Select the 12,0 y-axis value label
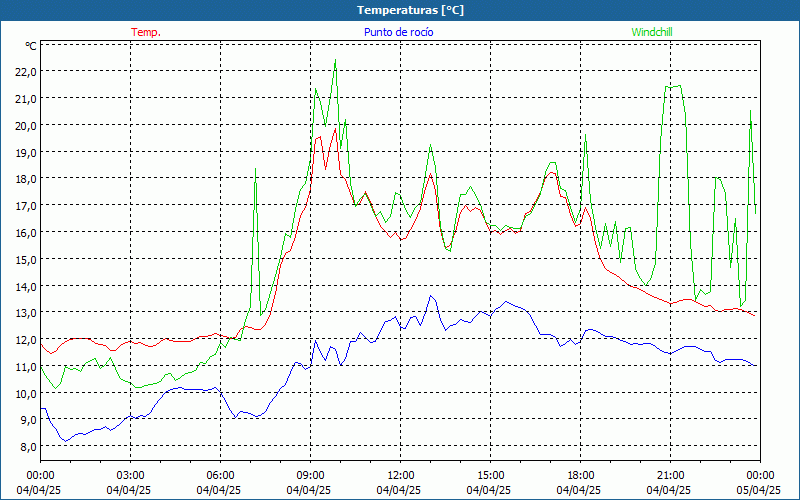Screen dimensions: 800x500 click(x=24, y=340)
